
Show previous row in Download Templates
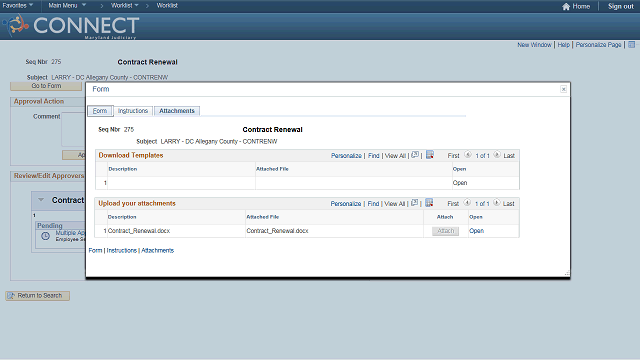(468, 155)
